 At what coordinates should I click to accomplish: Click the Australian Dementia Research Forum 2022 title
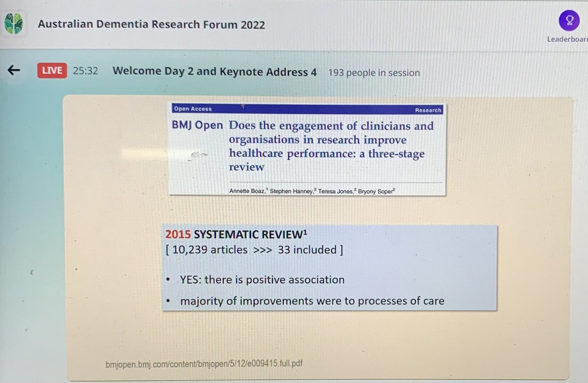click(151, 24)
